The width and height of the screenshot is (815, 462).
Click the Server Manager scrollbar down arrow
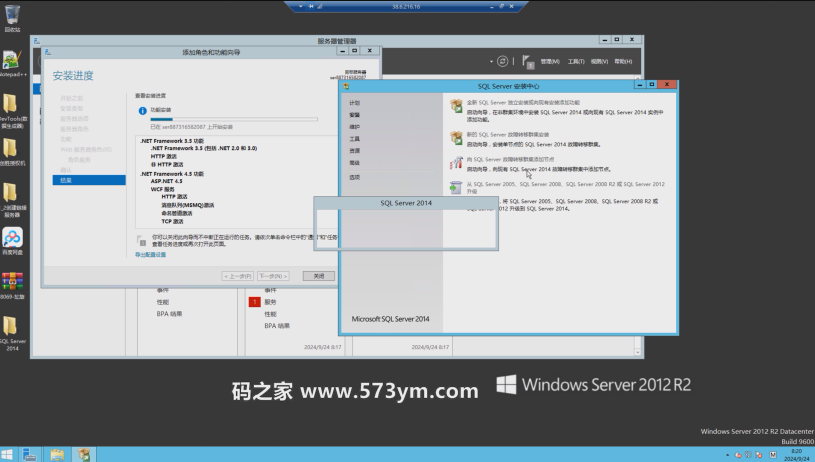pyautogui.click(x=638, y=352)
